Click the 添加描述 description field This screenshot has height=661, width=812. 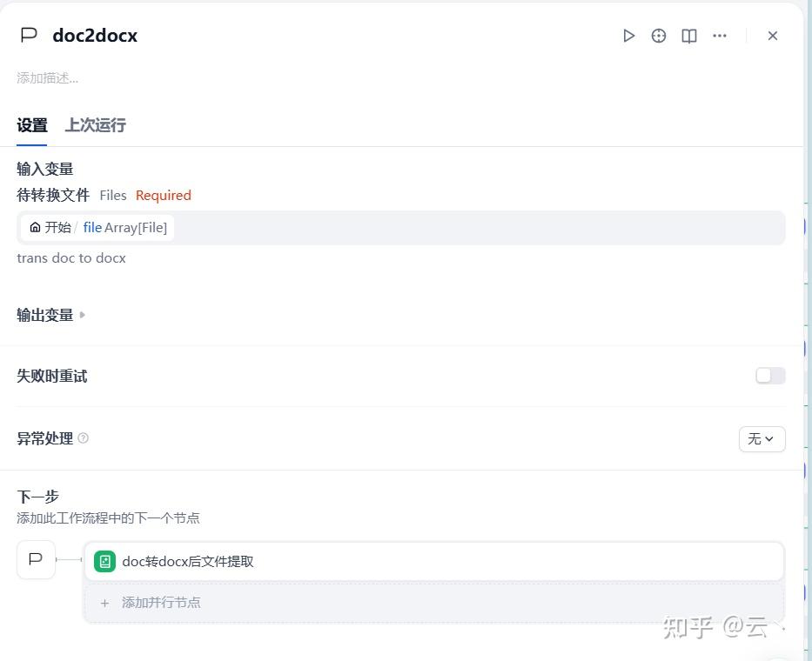point(48,78)
